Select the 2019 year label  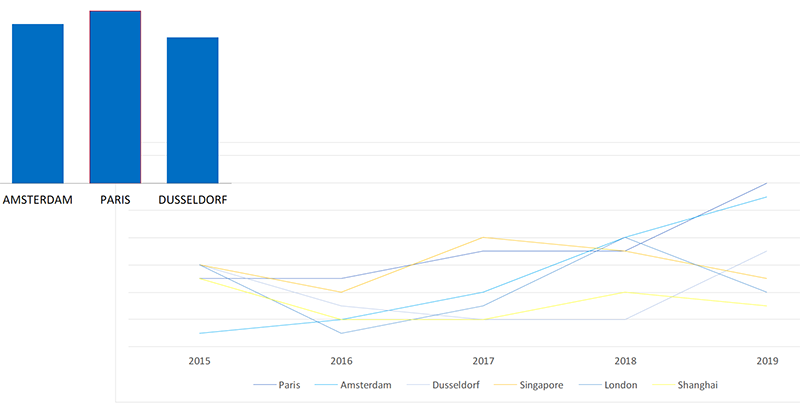[x=767, y=361]
